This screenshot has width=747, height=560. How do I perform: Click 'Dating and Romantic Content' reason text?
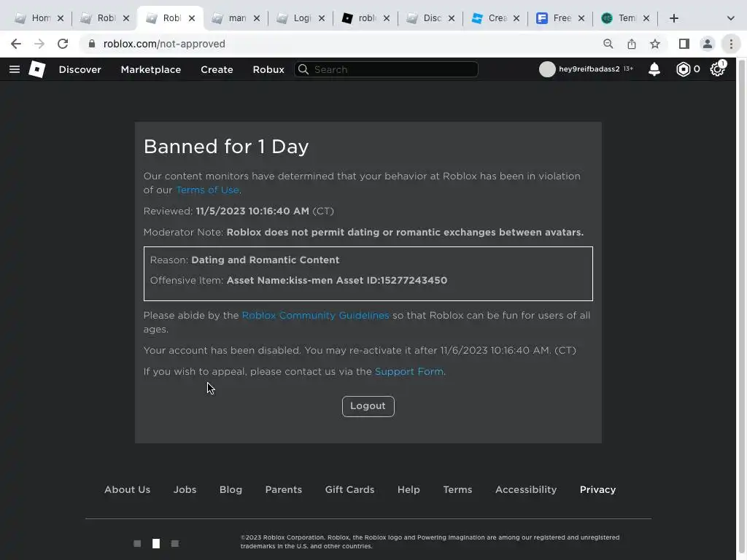[266, 260]
